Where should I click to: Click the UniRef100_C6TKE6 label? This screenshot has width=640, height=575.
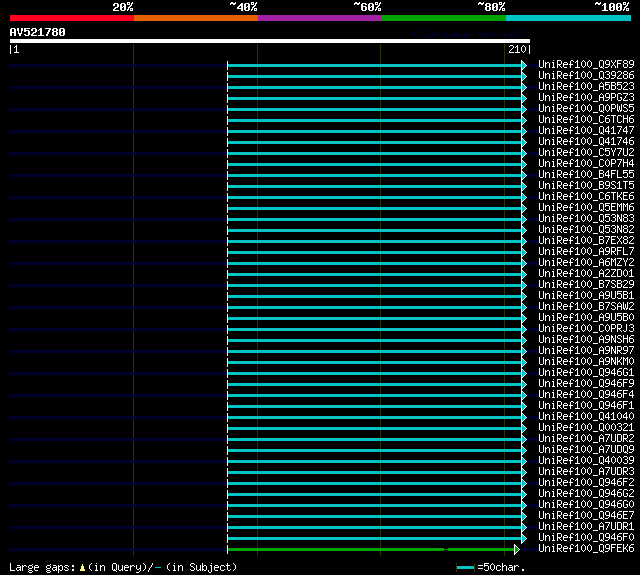586,197
